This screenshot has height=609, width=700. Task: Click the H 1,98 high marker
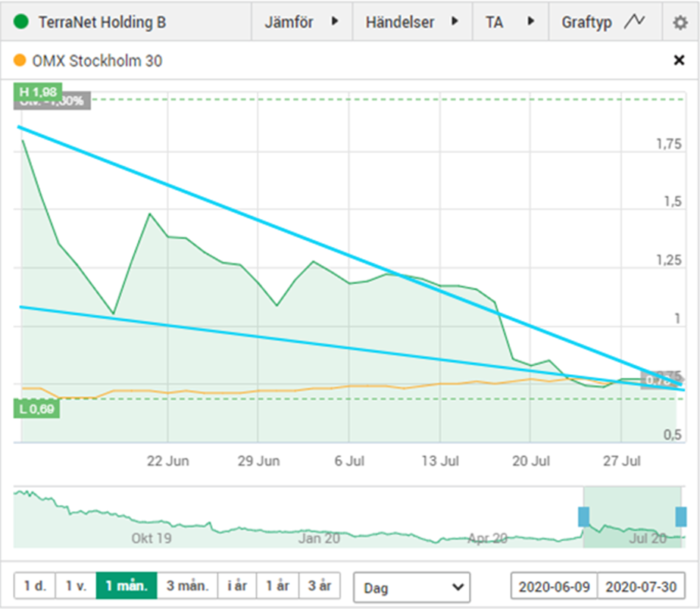pos(38,92)
